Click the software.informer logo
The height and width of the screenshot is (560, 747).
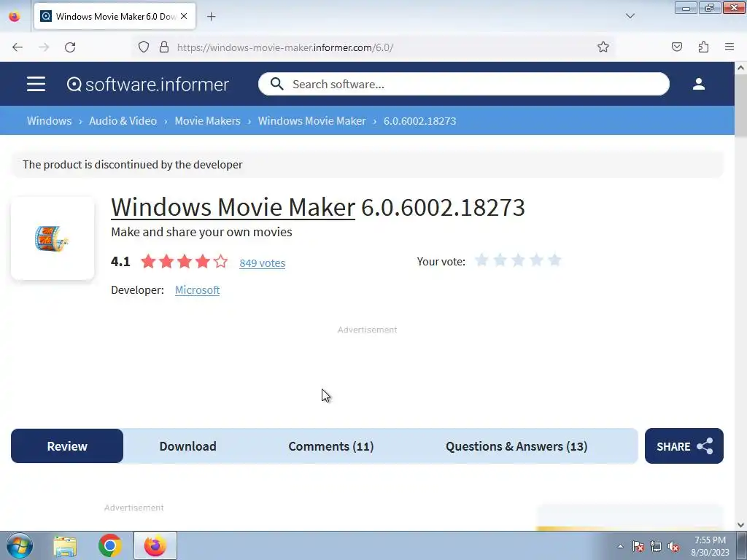coord(147,85)
